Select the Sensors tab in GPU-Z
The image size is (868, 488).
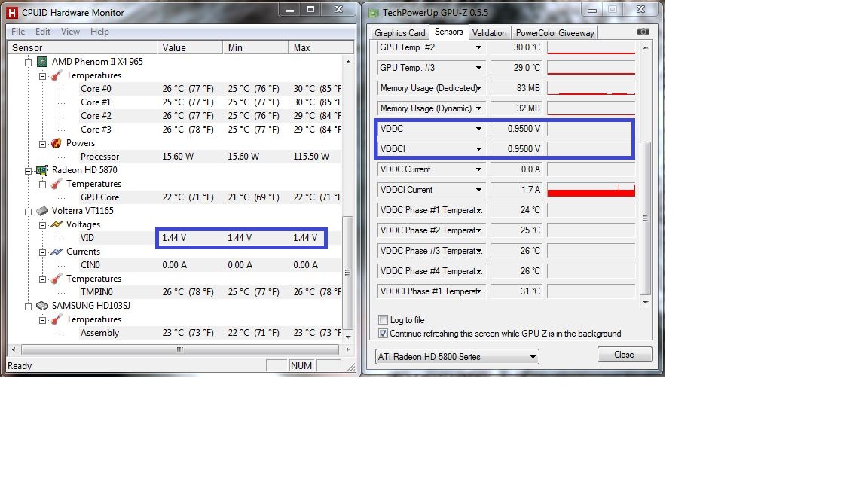click(x=449, y=32)
